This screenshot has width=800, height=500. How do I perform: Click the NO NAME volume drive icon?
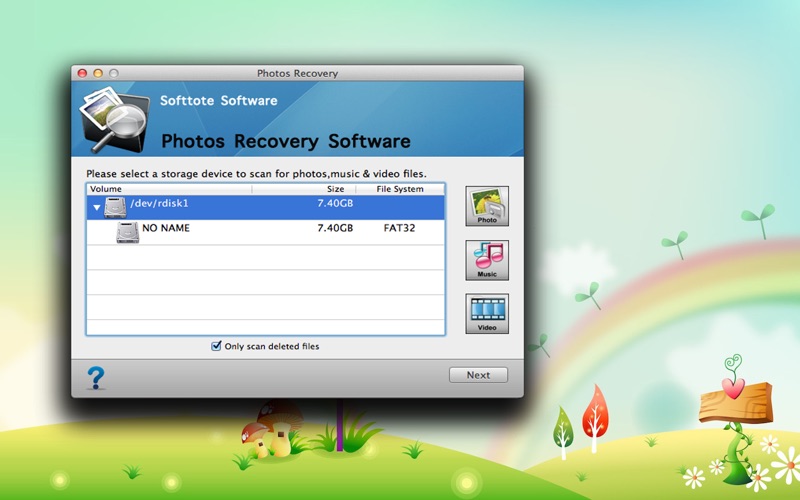click(x=128, y=232)
